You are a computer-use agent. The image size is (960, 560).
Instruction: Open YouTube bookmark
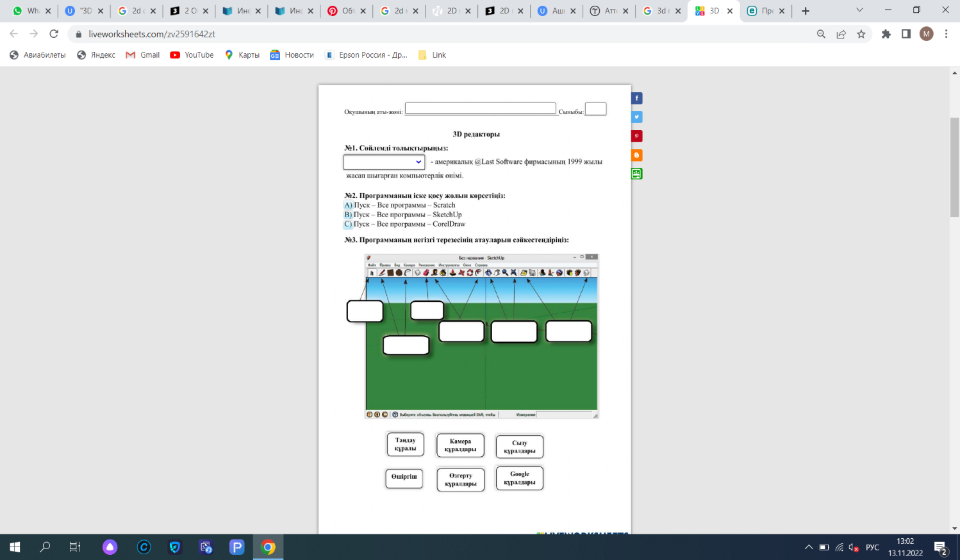point(192,55)
